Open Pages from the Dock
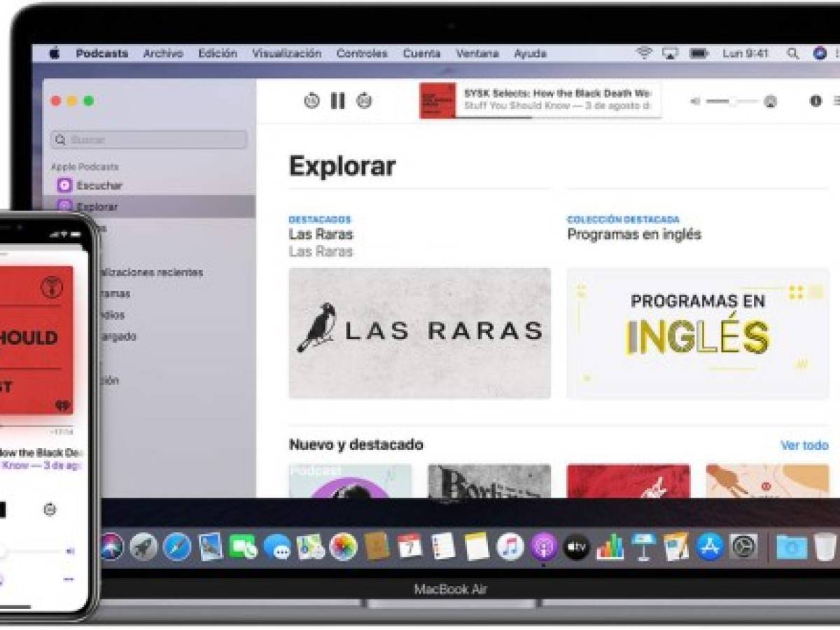This screenshot has height=630, width=840. [676, 547]
